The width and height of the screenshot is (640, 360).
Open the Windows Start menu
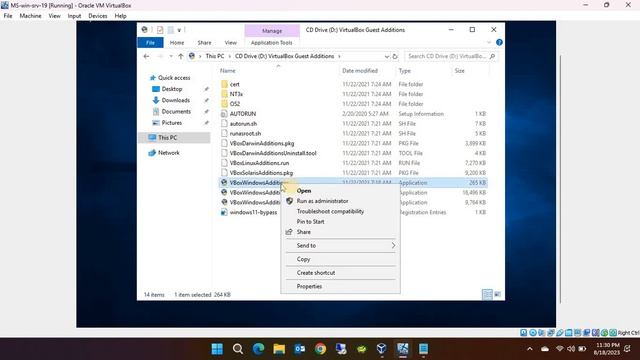(x=217, y=349)
